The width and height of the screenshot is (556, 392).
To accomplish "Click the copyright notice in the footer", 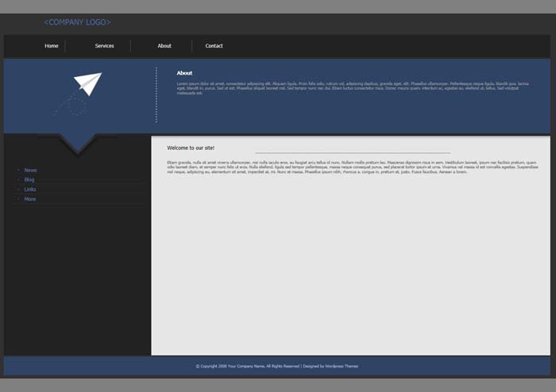I will point(247,367).
